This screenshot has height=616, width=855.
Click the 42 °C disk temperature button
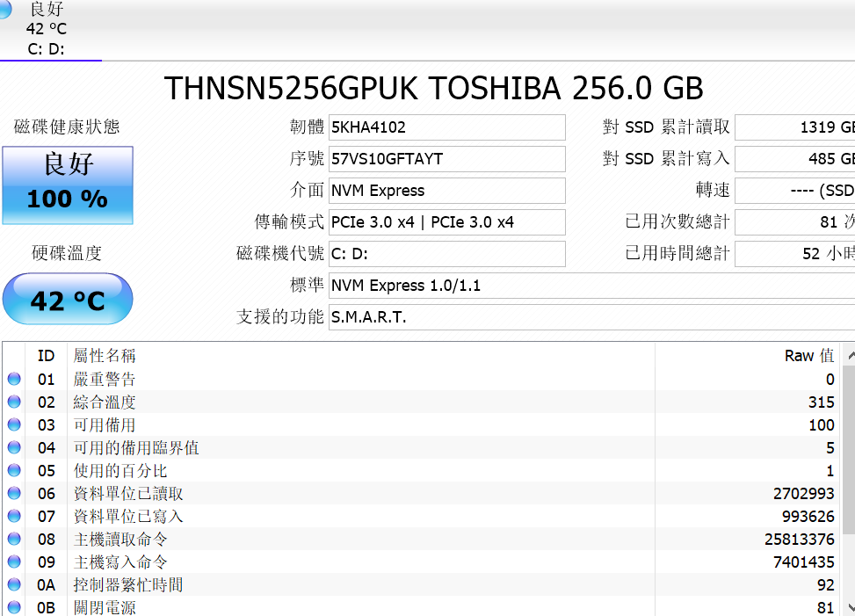(68, 300)
